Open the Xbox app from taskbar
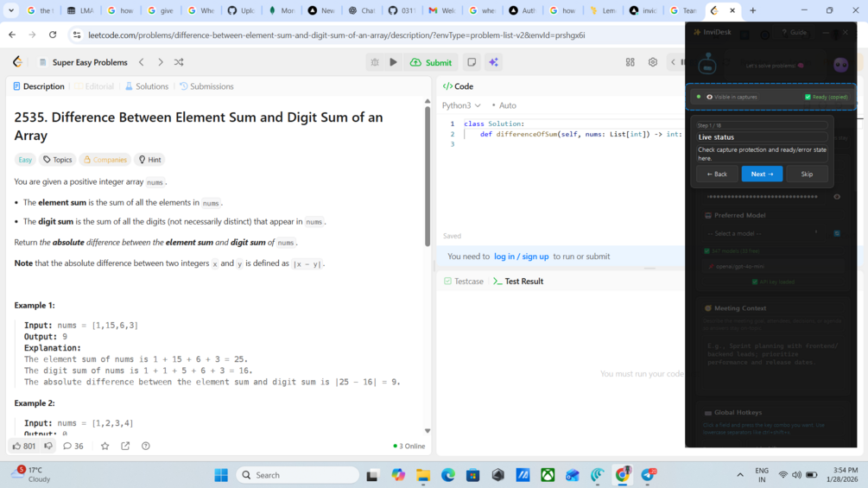This screenshot has height=488, width=868. tap(548, 475)
